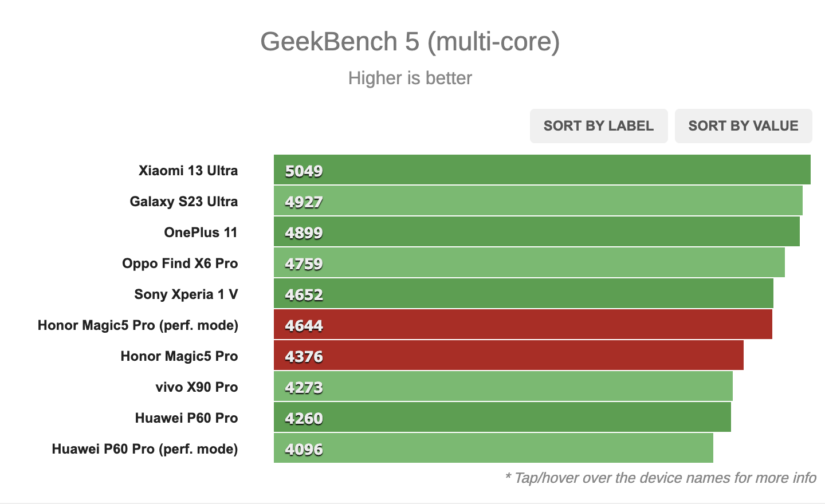
Task: Click the Sony Xperia 4652 bar
Action: pyautogui.click(x=523, y=294)
